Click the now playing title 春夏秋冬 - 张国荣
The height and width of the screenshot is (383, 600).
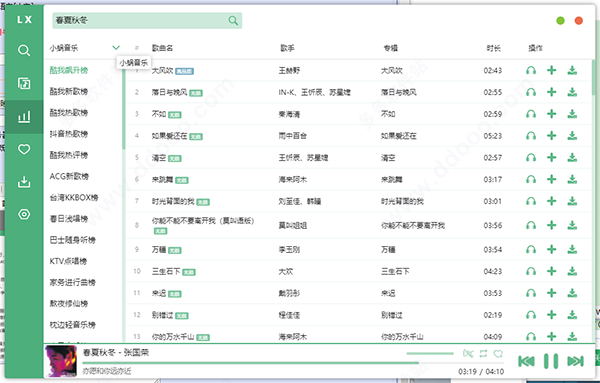coord(116,352)
